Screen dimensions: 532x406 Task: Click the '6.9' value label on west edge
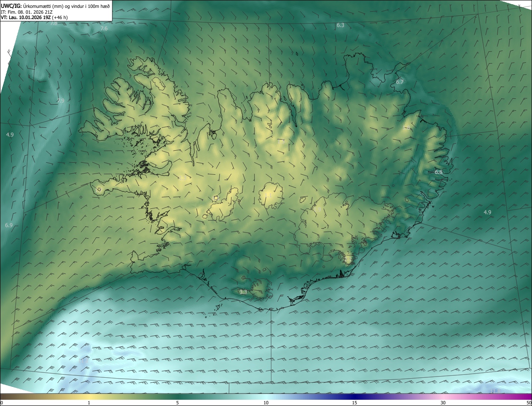click(9, 225)
